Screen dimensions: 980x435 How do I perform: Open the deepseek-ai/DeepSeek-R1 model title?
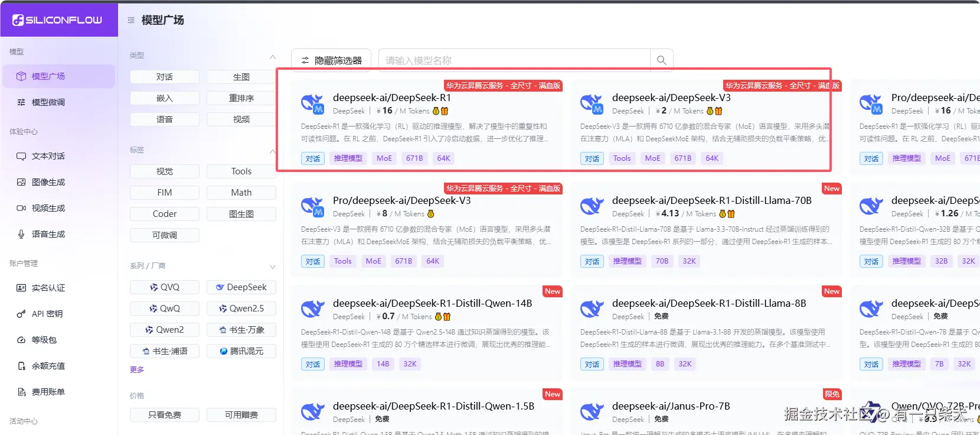[392, 98]
